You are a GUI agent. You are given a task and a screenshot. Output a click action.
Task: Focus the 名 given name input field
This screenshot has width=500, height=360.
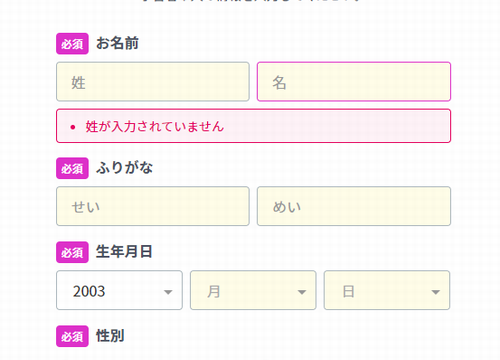(354, 82)
